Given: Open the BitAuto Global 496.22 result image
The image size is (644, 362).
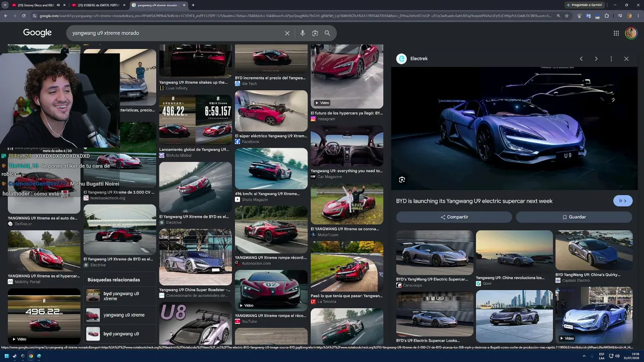Looking at the screenshot, I should click(x=195, y=120).
